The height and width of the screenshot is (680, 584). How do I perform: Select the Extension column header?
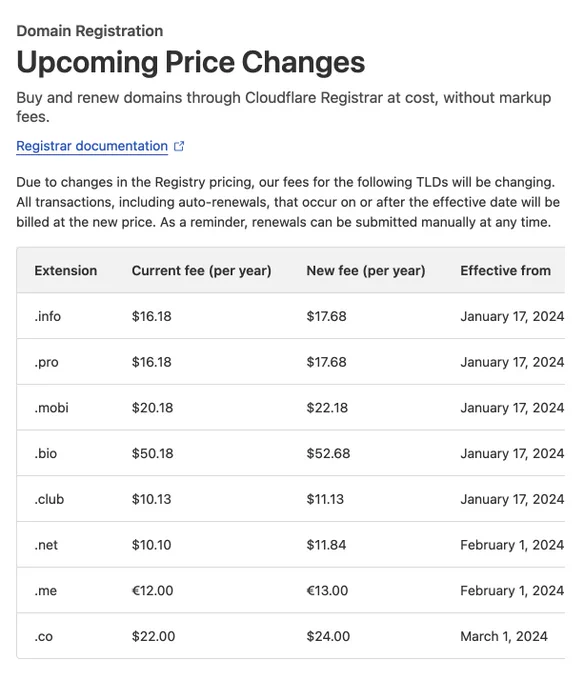pos(65,271)
